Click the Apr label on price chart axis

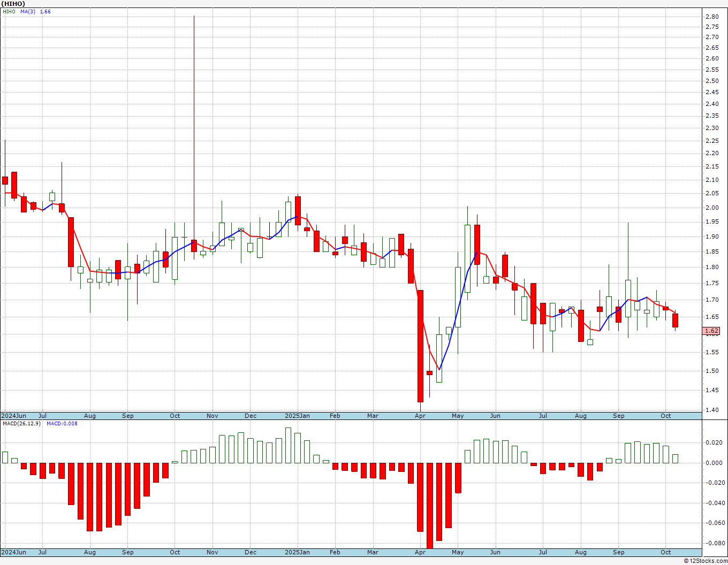420,416
